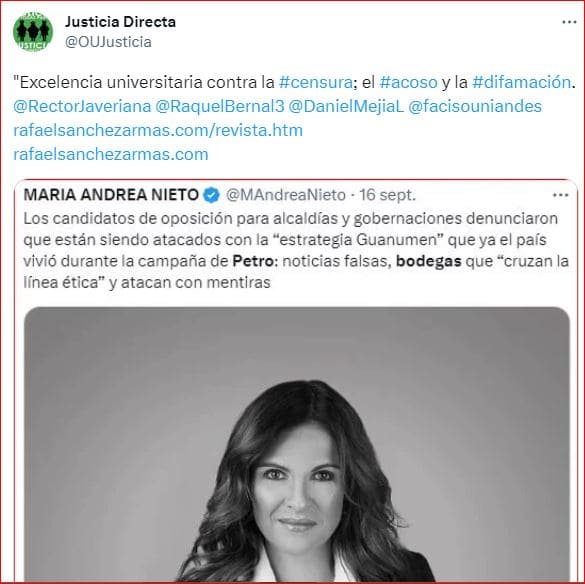Open the rafaelsanchezarmas.com homepage link

110,154
